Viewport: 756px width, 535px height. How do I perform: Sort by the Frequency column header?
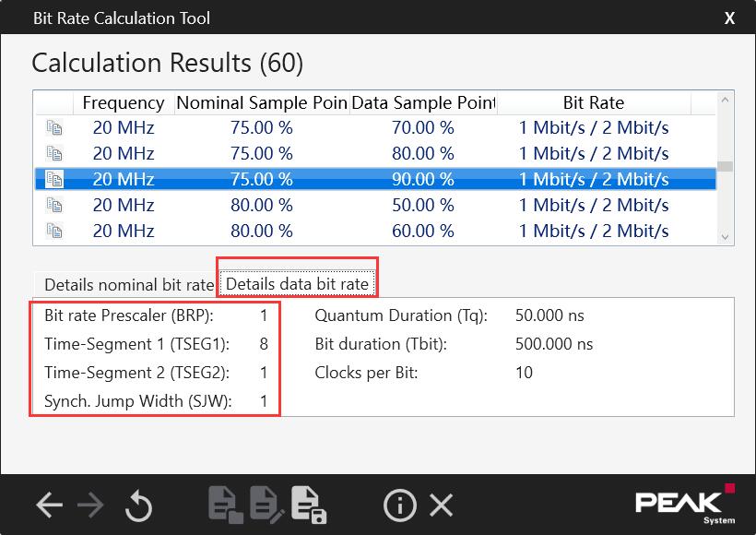pos(123,102)
